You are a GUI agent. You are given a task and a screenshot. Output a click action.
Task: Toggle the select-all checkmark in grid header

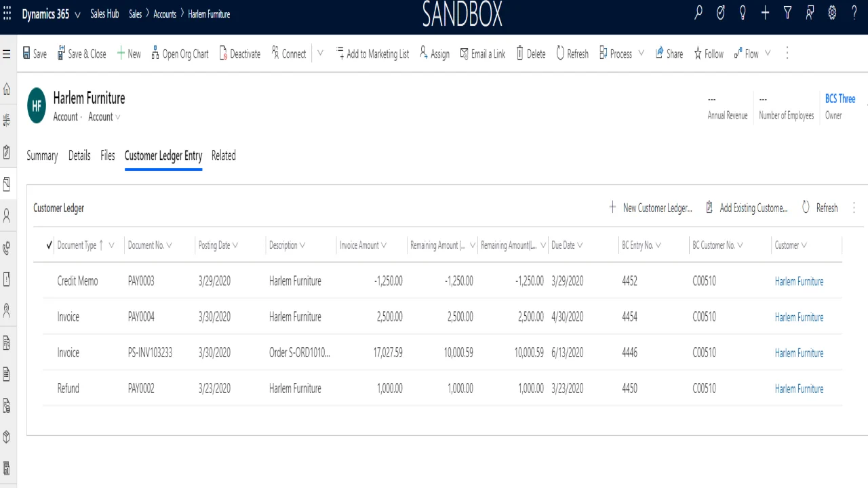pos(49,245)
